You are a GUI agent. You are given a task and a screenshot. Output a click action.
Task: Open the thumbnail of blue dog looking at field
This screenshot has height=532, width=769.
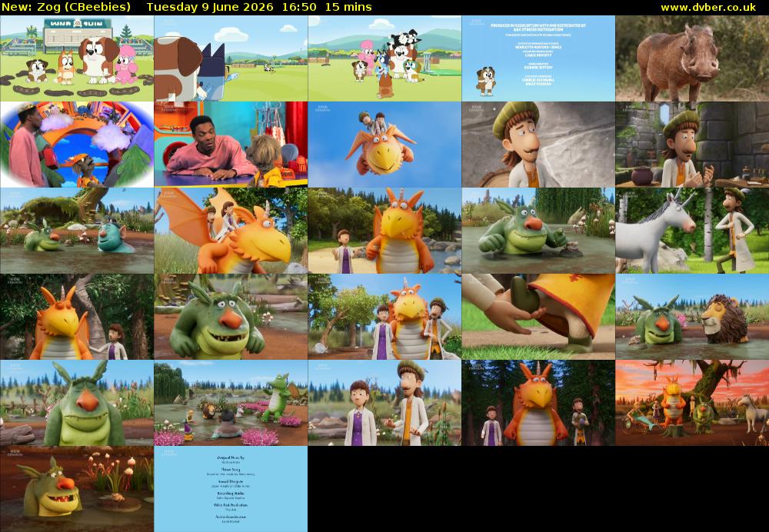(x=231, y=58)
